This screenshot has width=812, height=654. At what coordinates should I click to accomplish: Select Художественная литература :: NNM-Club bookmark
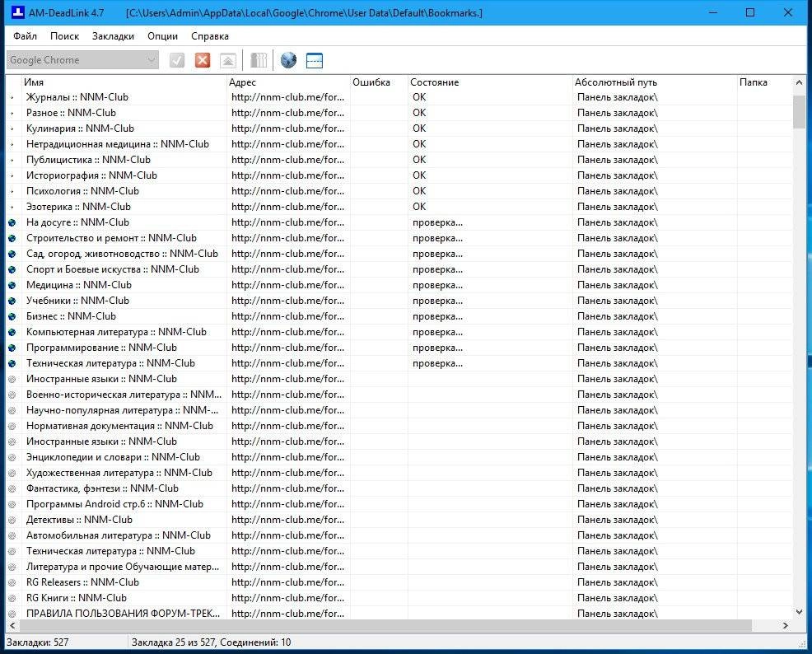[x=119, y=473]
